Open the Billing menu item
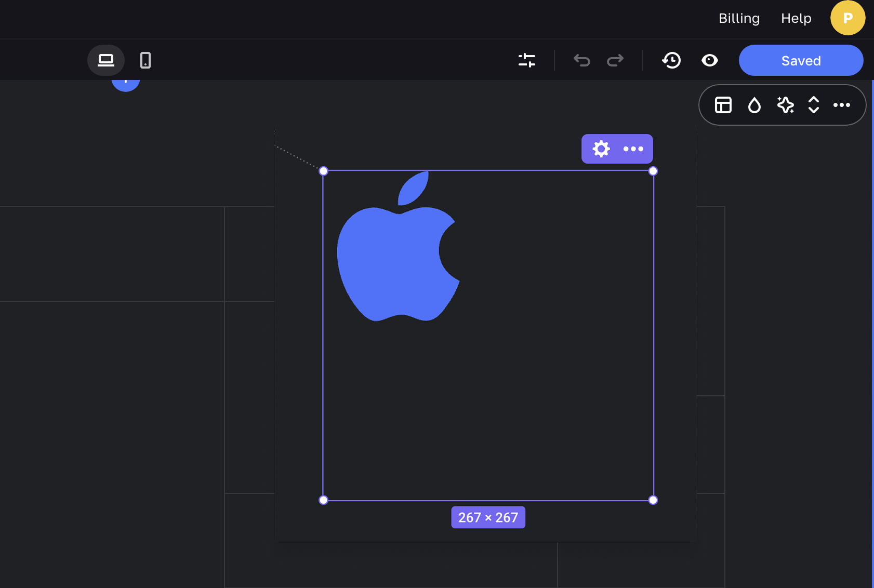The width and height of the screenshot is (874, 588). coord(739,18)
